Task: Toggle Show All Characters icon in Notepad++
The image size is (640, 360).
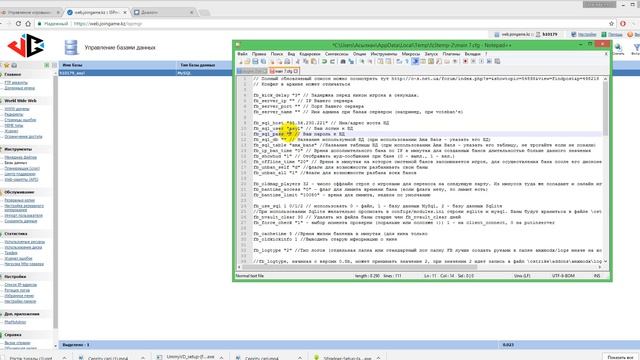Action: point(406,61)
